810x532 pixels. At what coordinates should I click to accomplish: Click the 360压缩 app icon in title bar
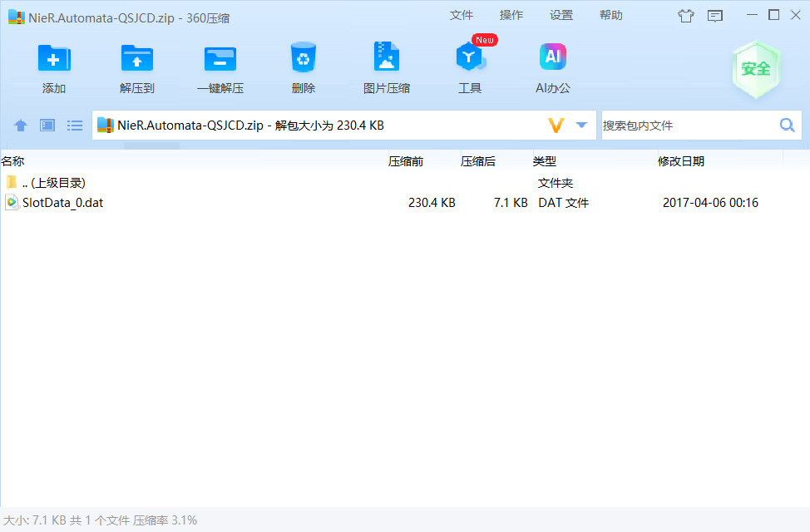[x=17, y=17]
